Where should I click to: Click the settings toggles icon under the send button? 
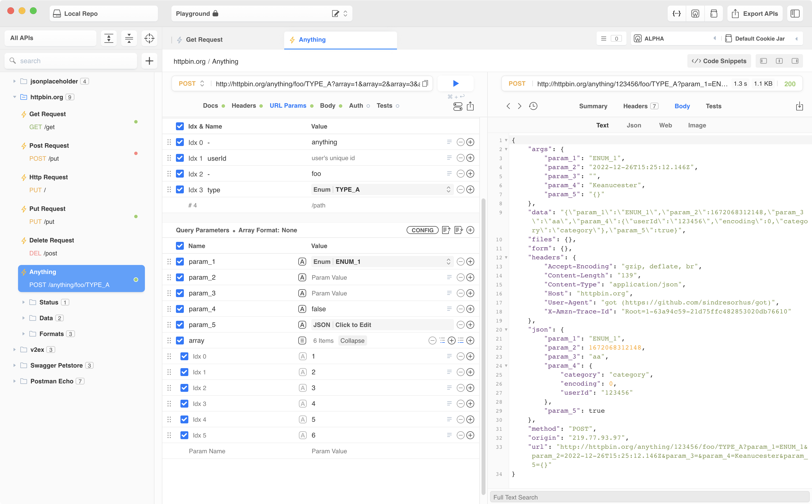click(458, 106)
